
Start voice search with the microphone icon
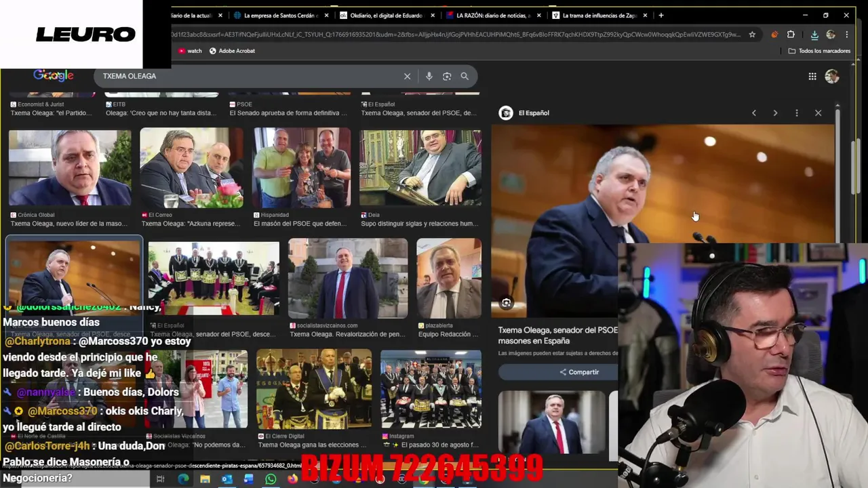[429, 77]
